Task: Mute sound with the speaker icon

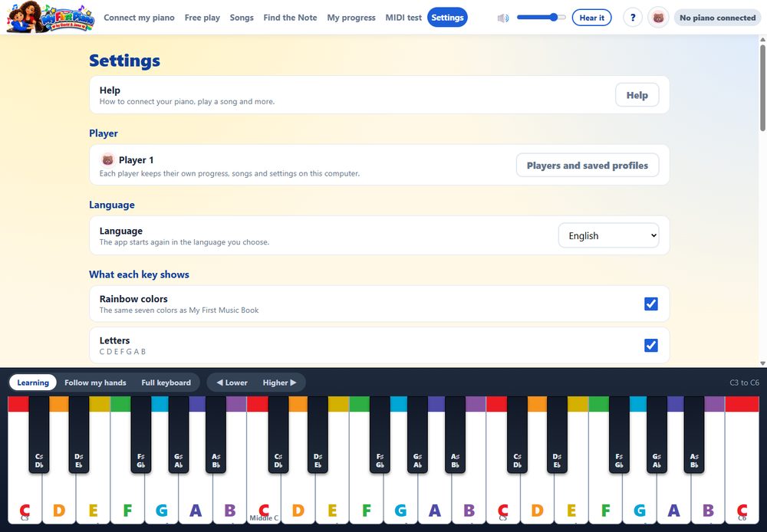Action: pyautogui.click(x=503, y=18)
